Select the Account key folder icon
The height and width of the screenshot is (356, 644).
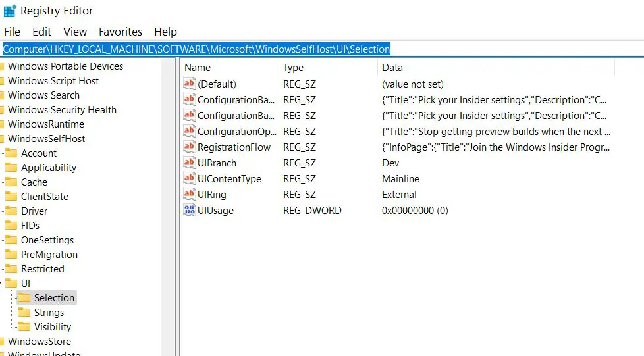coord(11,153)
